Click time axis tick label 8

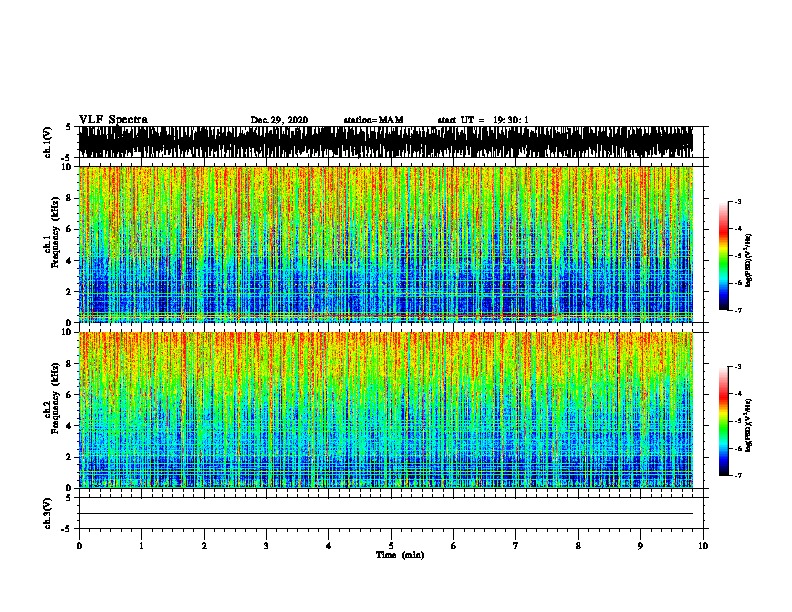click(x=578, y=546)
